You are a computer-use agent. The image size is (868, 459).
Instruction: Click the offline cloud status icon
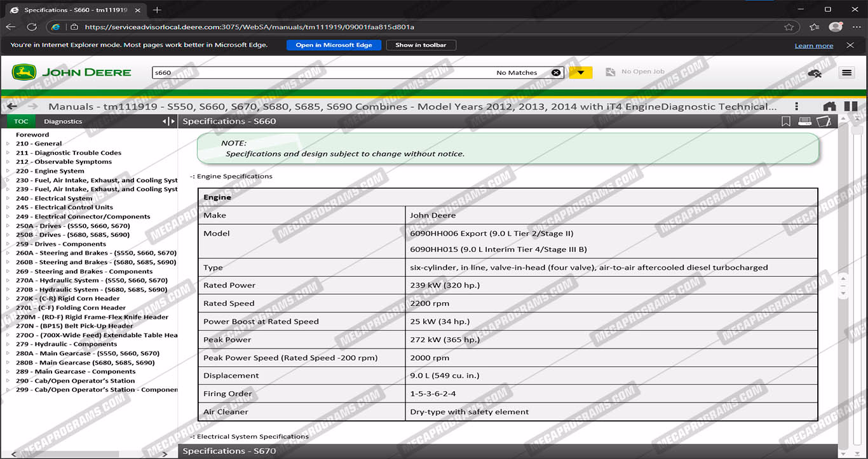click(815, 73)
